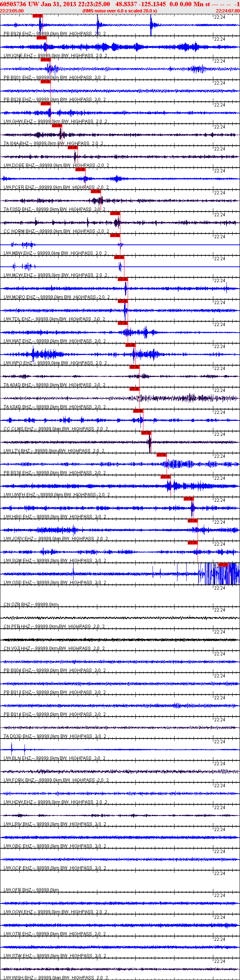
Task: Click the 'PB B030 EHZ' station label
Action: [x=18, y=473]
